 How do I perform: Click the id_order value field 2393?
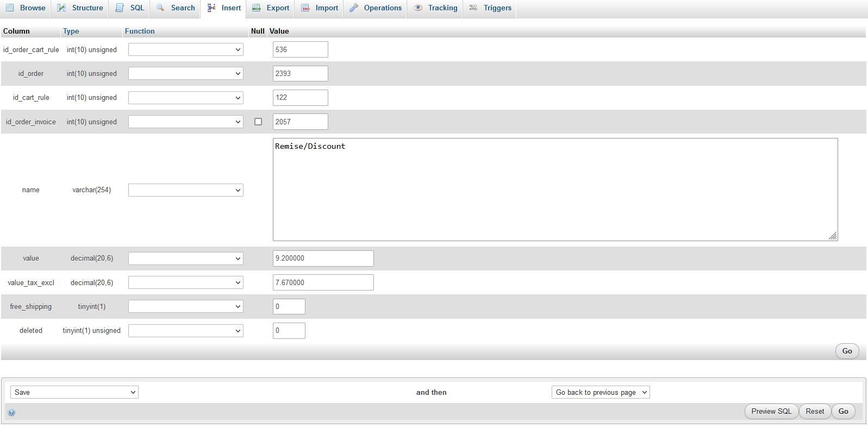(x=301, y=73)
